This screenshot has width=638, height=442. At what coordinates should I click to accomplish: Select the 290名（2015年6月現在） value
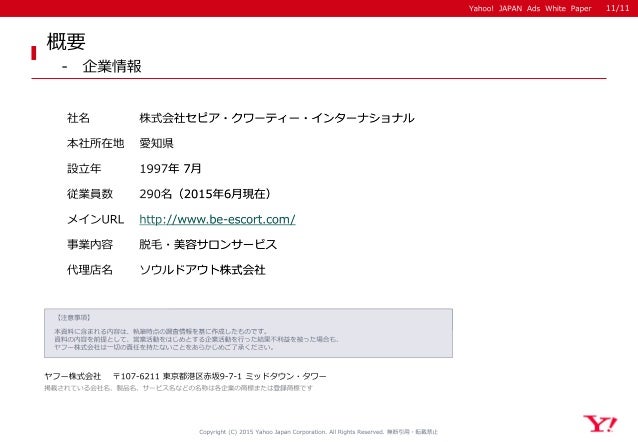click(205, 194)
